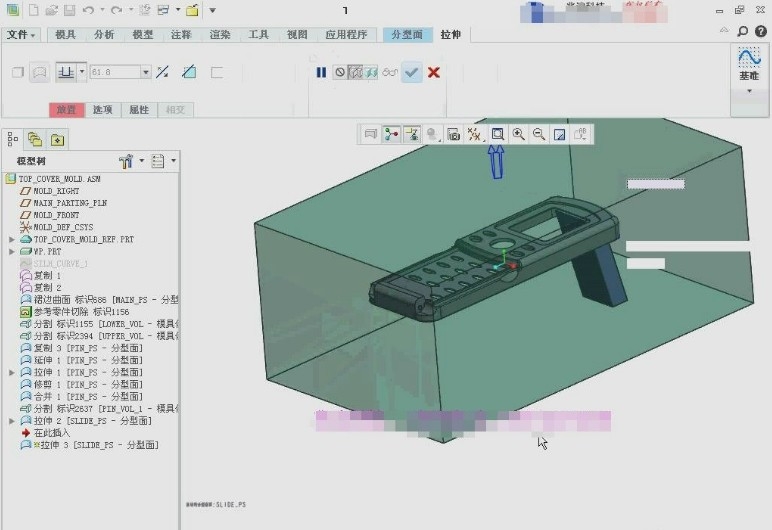772x530 pixels.
Task: Select the attached preview mode icon
Action: 371,72
